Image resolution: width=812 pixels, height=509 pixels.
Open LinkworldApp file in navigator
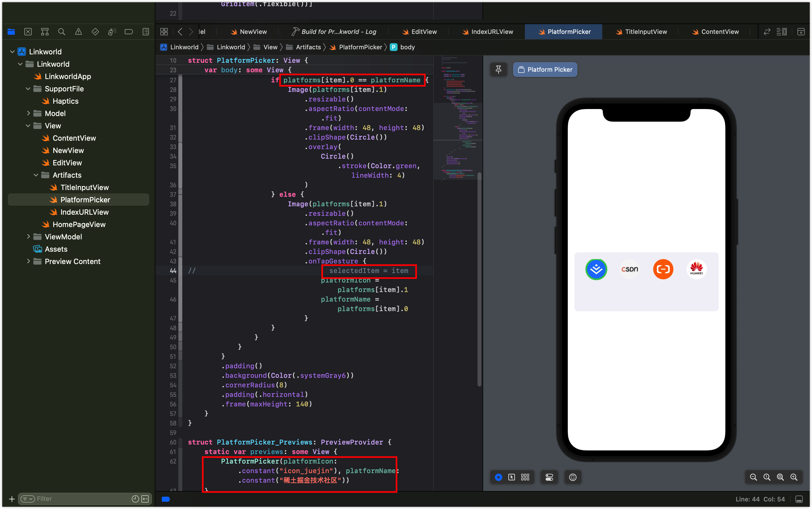coord(63,77)
